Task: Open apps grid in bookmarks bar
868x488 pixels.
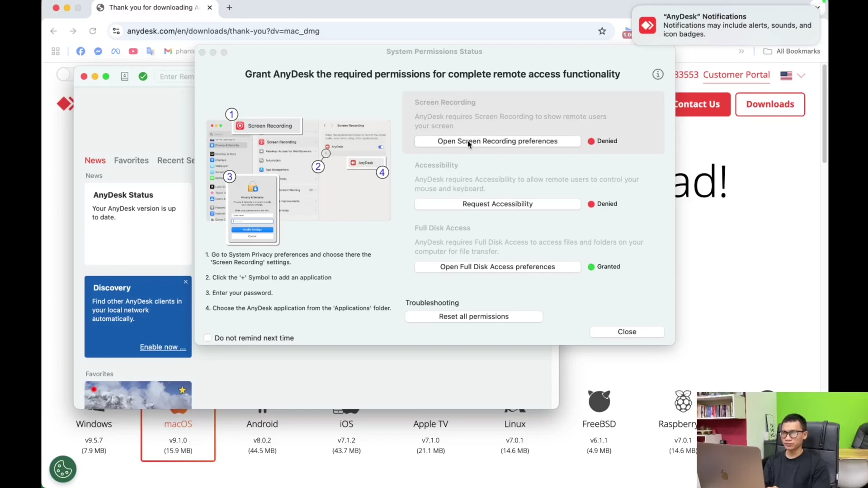Action: tap(56, 52)
